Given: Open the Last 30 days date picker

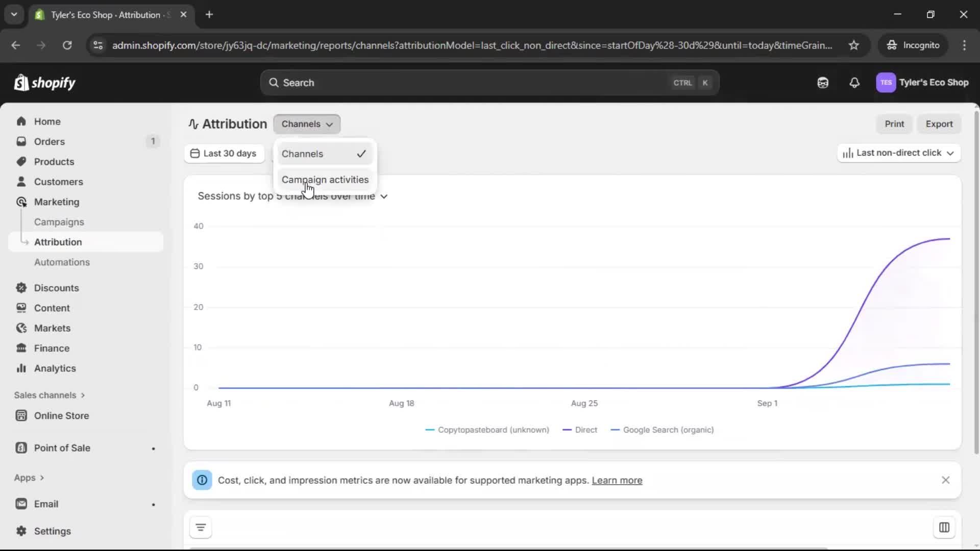Looking at the screenshot, I should (224, 154).
